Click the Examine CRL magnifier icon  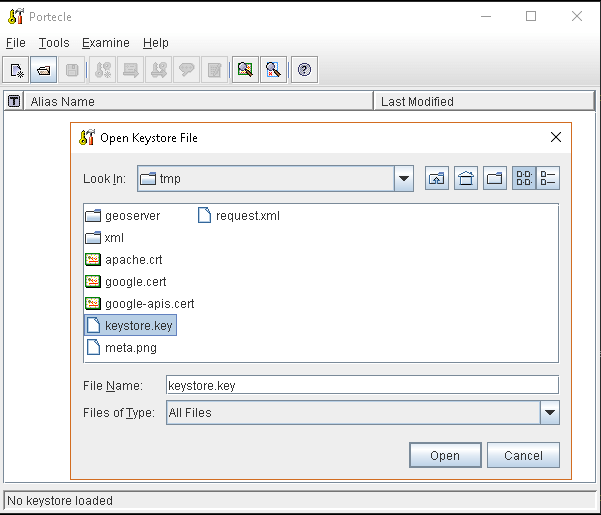click(272, 70)
